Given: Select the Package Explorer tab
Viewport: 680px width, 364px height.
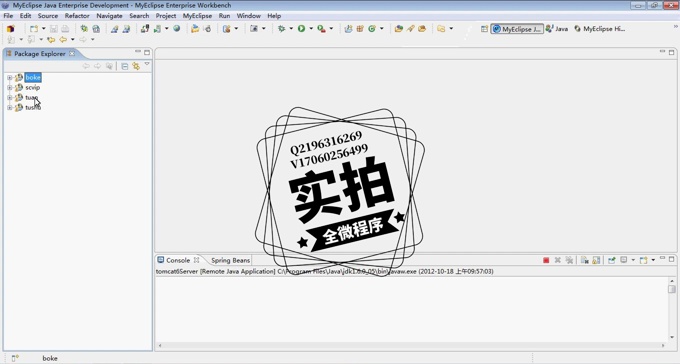Looking at the screenshot, I should [x=39, y=54].
